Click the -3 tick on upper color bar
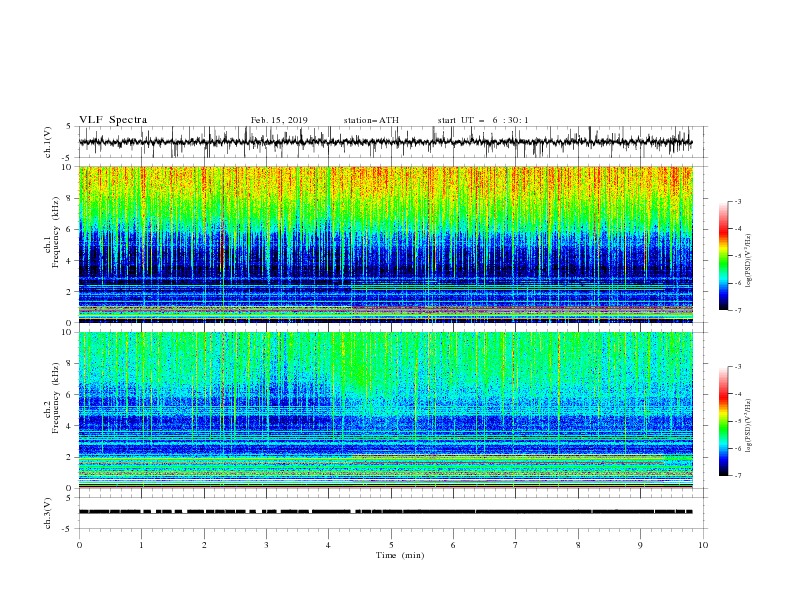 (737, 201)
